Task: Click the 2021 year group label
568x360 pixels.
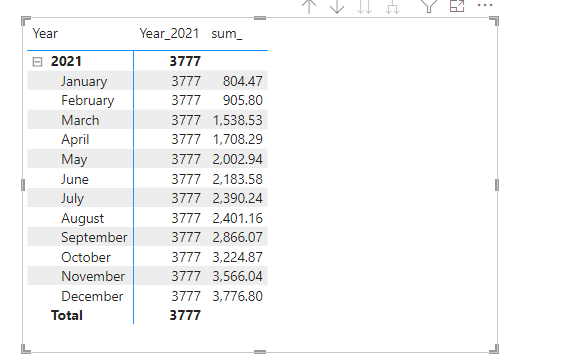Action: coord(66,62)
